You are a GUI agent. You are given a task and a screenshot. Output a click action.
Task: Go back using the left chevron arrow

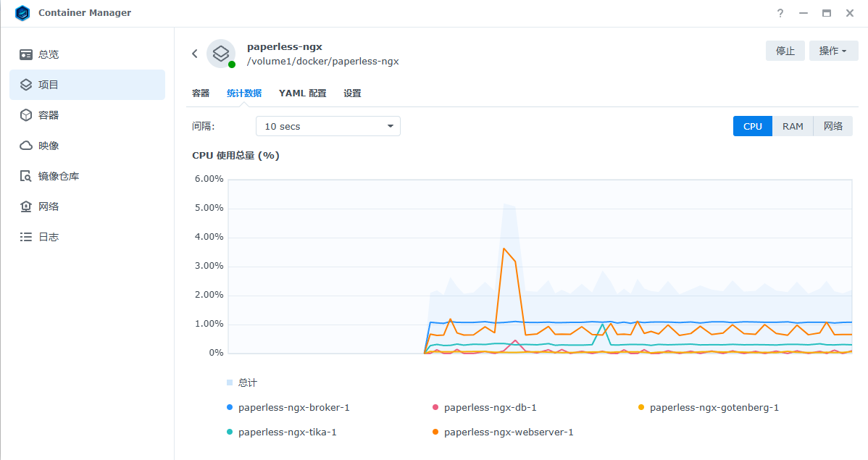tap(195, 54)
